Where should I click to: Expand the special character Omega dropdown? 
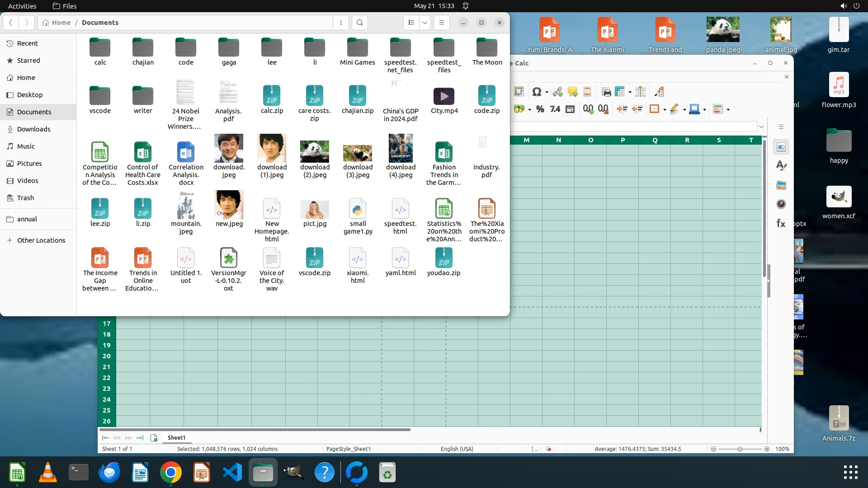click(547, 93)
